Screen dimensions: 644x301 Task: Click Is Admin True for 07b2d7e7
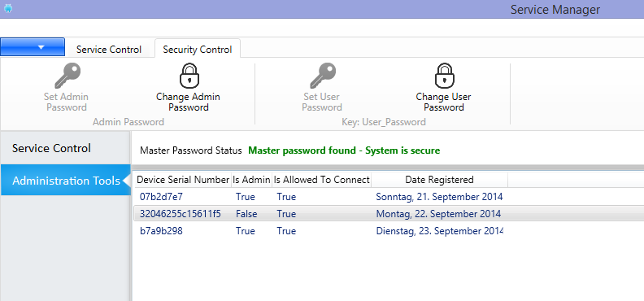pos(246,197)
